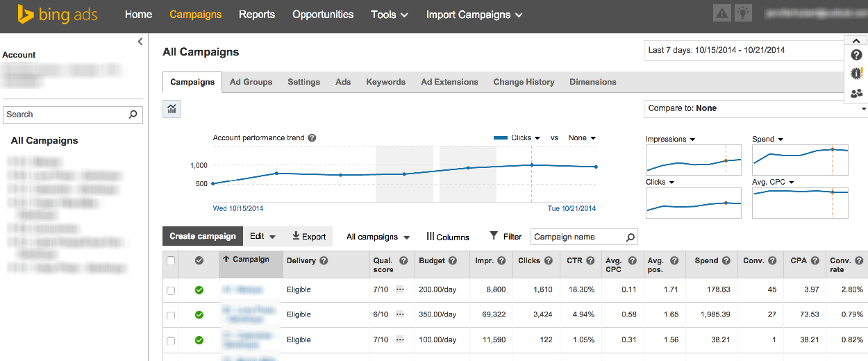Collapse the left sidebar arrow

click(x=140, y=42)
